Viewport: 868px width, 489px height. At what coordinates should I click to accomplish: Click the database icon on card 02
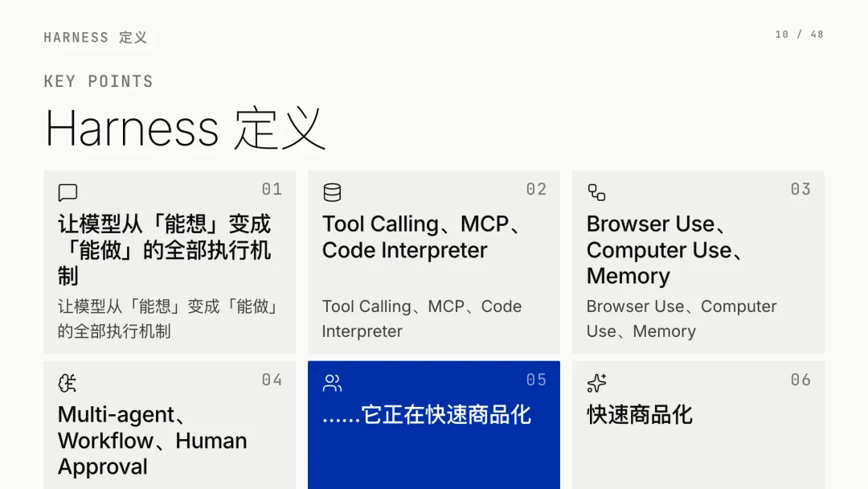point(332,193)
